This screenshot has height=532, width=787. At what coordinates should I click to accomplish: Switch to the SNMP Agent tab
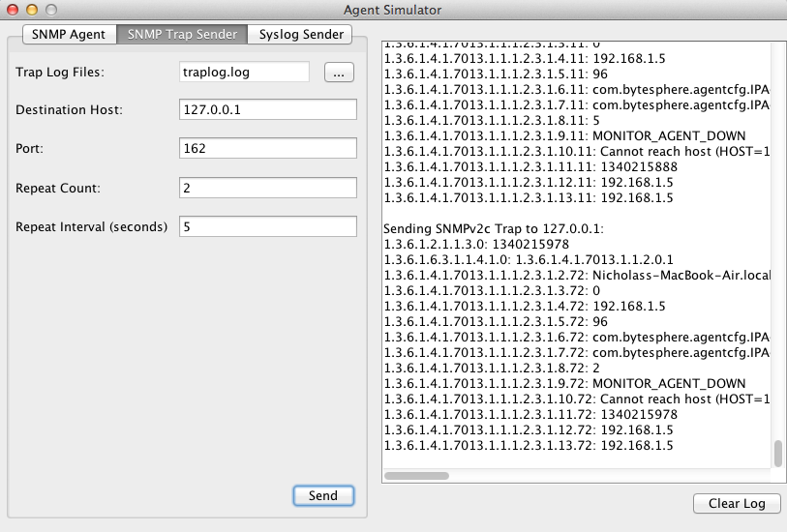click(x=69, y=34)
